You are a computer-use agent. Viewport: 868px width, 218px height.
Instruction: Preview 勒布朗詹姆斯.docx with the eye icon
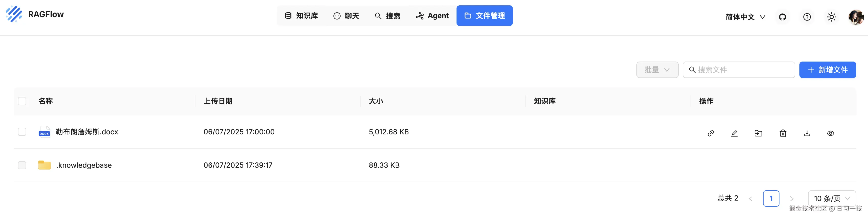830,133
